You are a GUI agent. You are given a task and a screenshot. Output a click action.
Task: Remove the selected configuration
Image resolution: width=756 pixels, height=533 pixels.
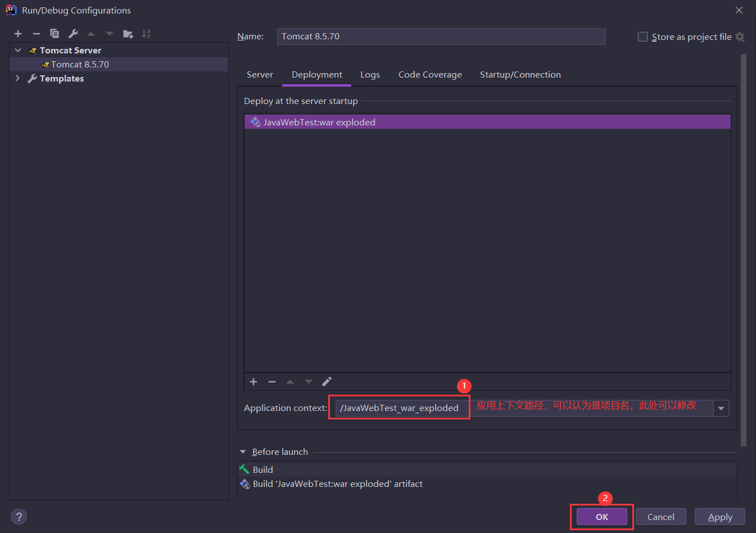[x=37, y=34]
